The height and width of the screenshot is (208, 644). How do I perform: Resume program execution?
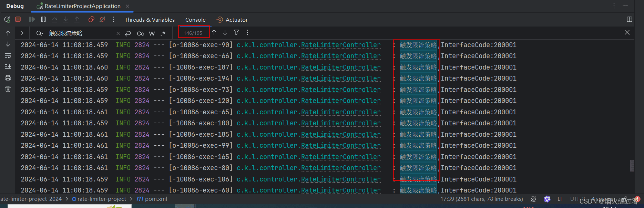[x=32, y=20]
